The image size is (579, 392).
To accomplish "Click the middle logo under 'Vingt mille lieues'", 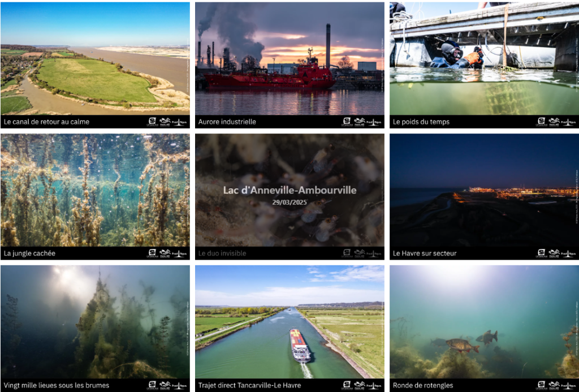I will pos(165,385).
